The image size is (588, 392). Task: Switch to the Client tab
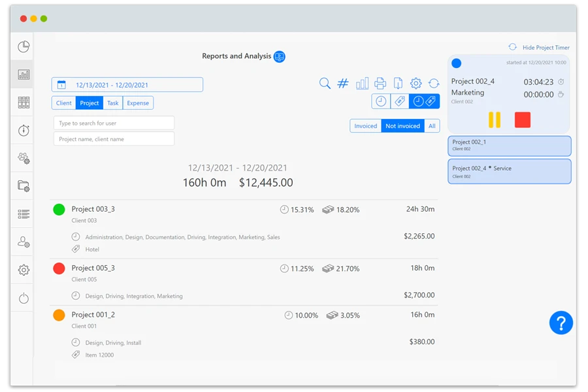[64, 103]
